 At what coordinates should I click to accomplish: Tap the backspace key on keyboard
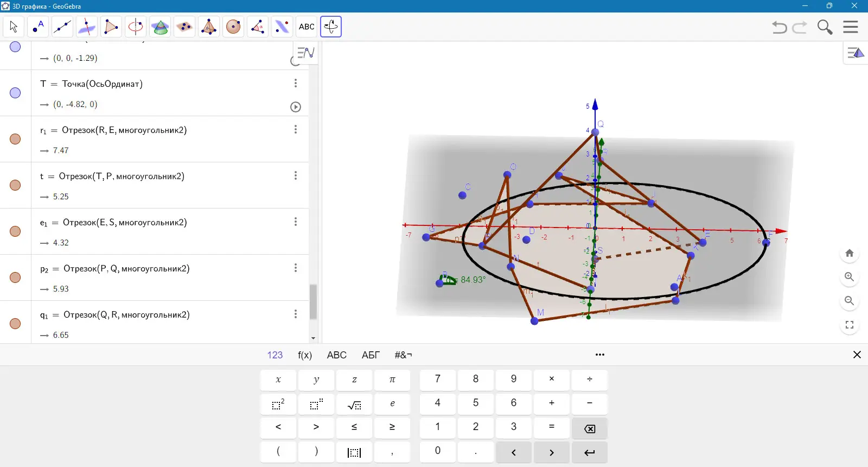(x=590, y=428)
